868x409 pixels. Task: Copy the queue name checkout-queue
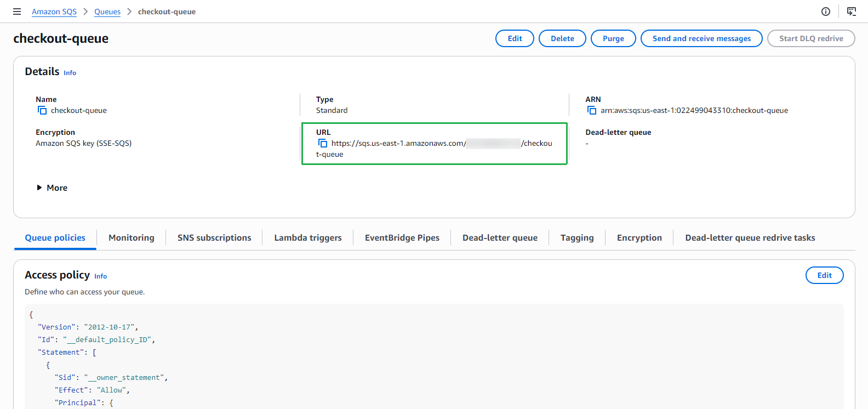tap(42, 111)
